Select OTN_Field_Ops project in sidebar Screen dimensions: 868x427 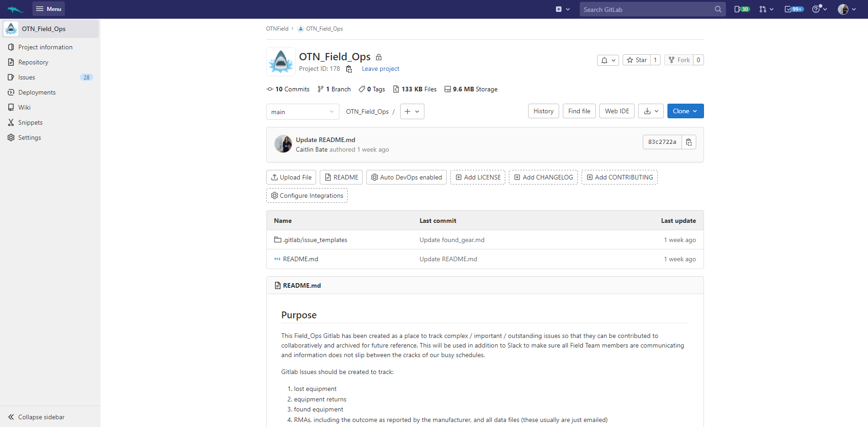(x=50, y=29)
